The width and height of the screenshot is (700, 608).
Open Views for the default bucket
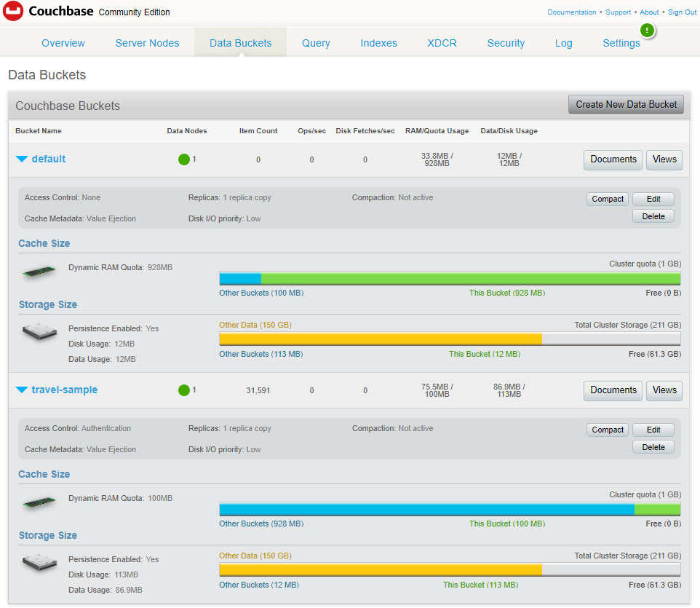tap(664, 159)
